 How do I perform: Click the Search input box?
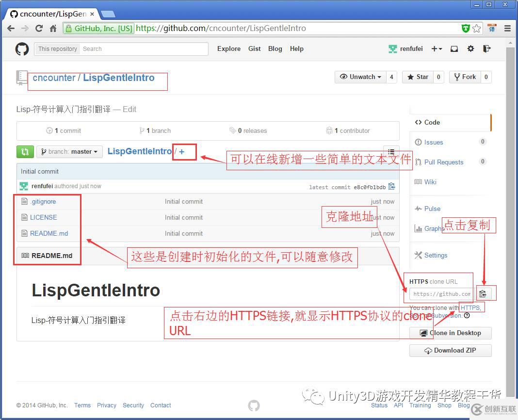(144, 49)
